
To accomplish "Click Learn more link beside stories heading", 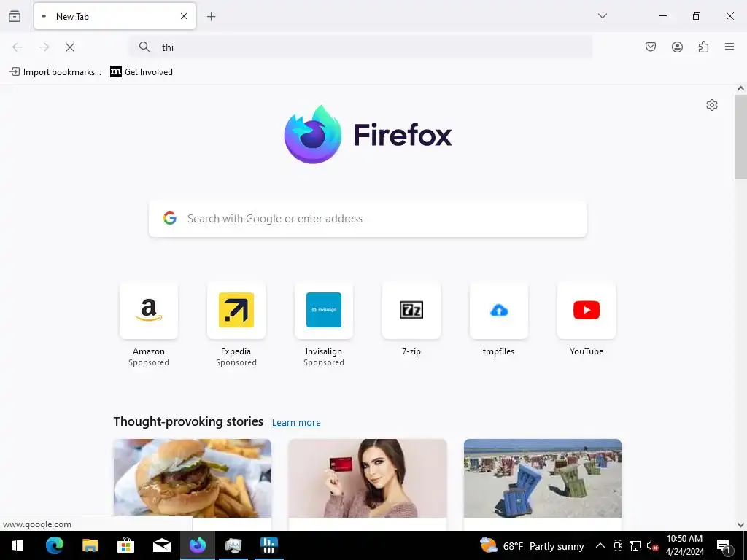I will click(296, 422).
